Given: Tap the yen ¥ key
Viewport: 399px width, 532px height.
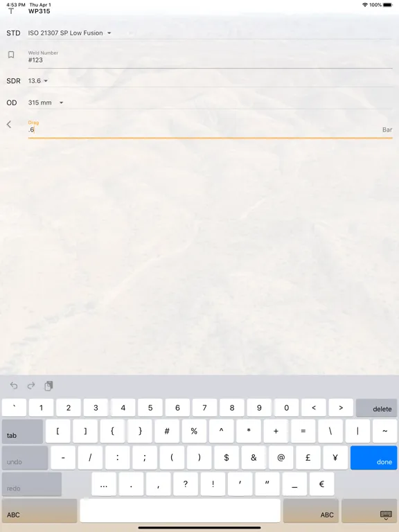Looking at the screenshot, I should 335,458.
